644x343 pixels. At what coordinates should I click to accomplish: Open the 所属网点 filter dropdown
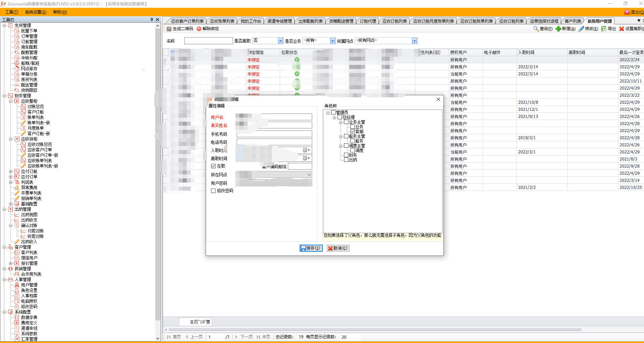[414, 41]
